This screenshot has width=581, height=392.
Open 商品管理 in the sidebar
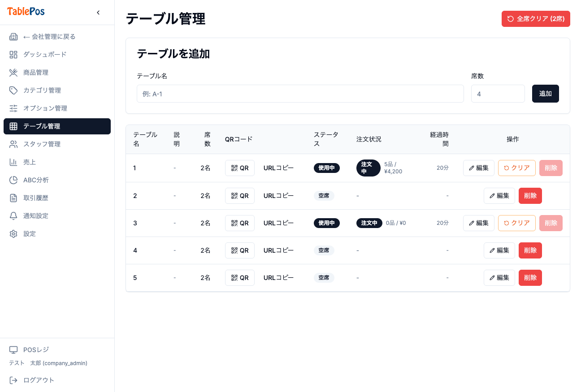point(57,73)
